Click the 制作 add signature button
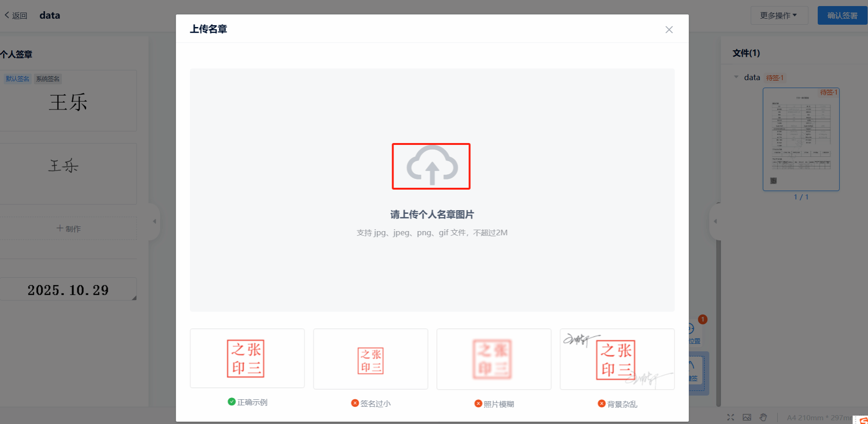868x424 pixels. (68, 228)
